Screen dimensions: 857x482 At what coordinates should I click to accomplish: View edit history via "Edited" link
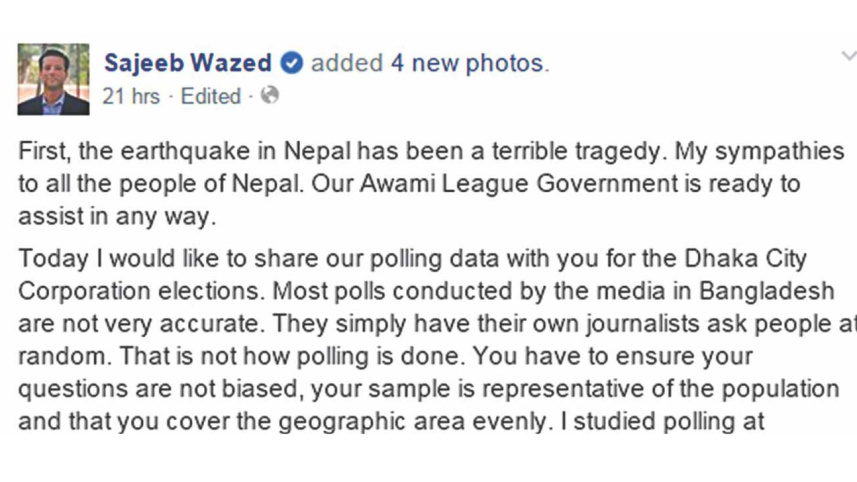click(213, 97)
